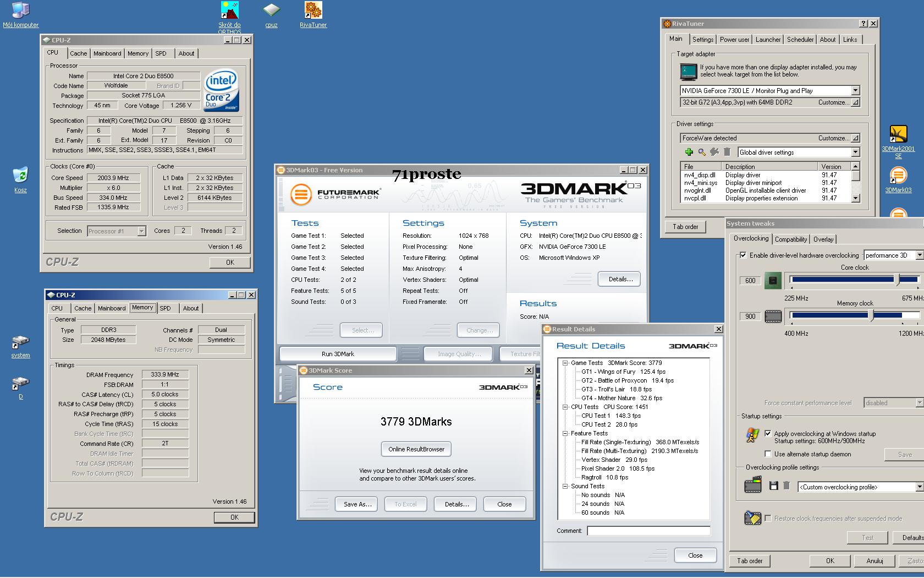924x578 pixels.
Task: Click the green plus add icon in RivaTuner
Action: tap(689, 152)
